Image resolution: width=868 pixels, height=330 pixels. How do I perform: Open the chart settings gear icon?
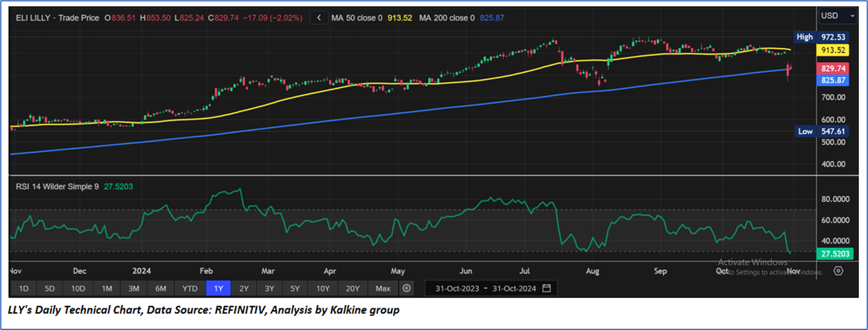406,288
